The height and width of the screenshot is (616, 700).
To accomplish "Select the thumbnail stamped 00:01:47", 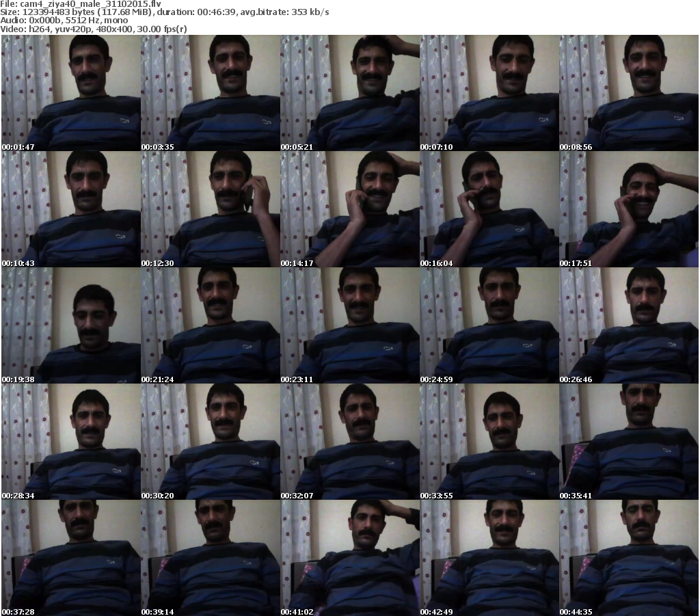I will [x=71, y=93].
